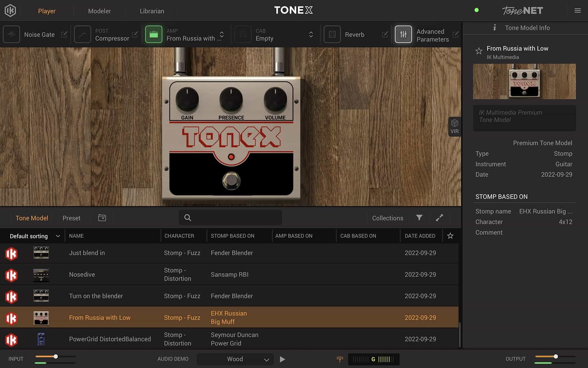Toggle the AMP module power button
Screen dimensions: 588x368
click(x=154, y=34)
